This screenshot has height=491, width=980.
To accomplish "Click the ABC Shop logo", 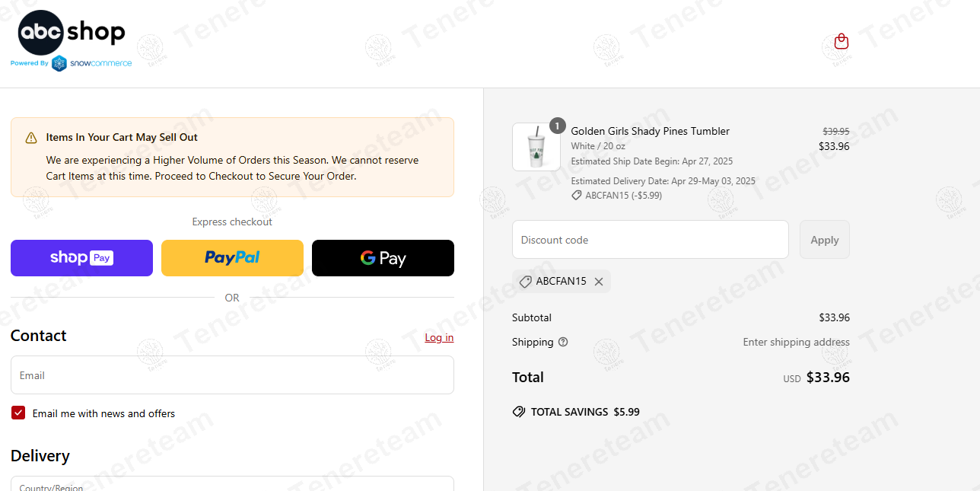I will click(x=72, y=33).
